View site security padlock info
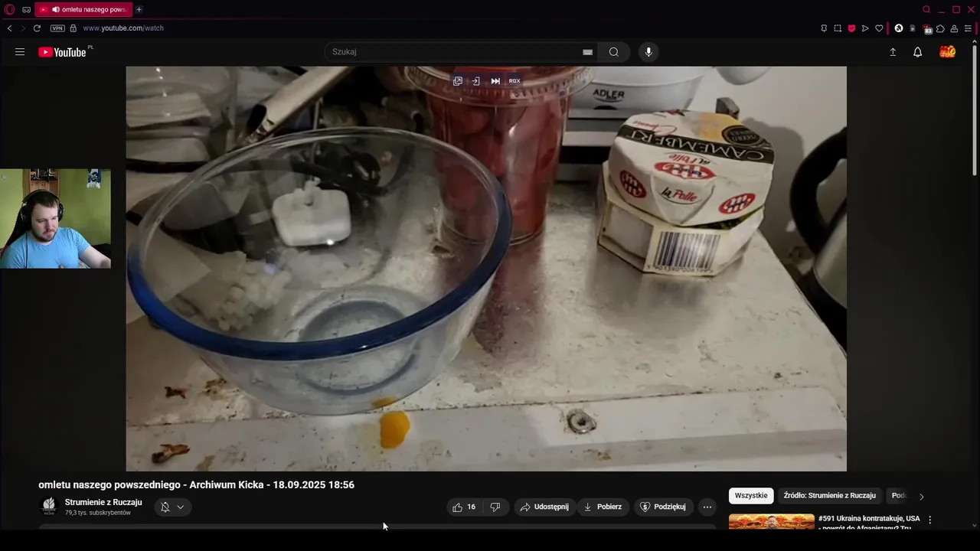The image size is (980, 551). (73, 28)
